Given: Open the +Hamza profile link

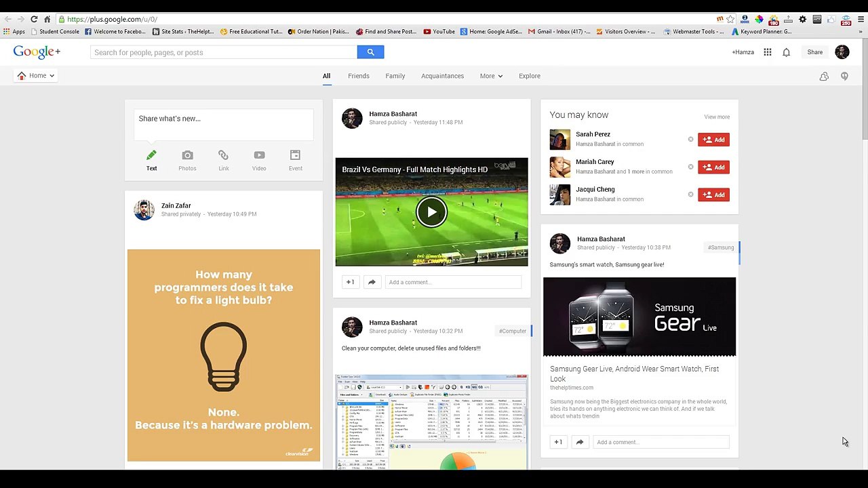Looking at the screenshot, I should (x=743, y=52).
